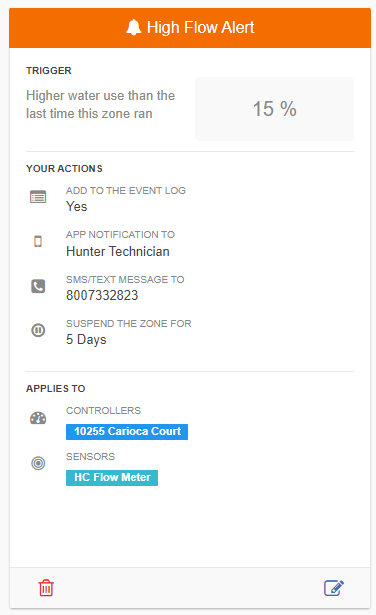
Task: Click the APPLIES TO heading
Action: pos(56,389)
